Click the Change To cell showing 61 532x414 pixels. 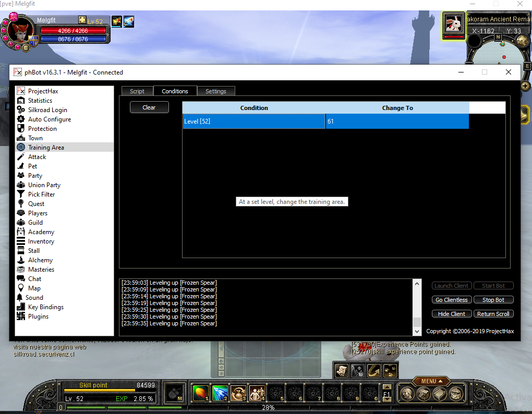(x=396, y=121)
